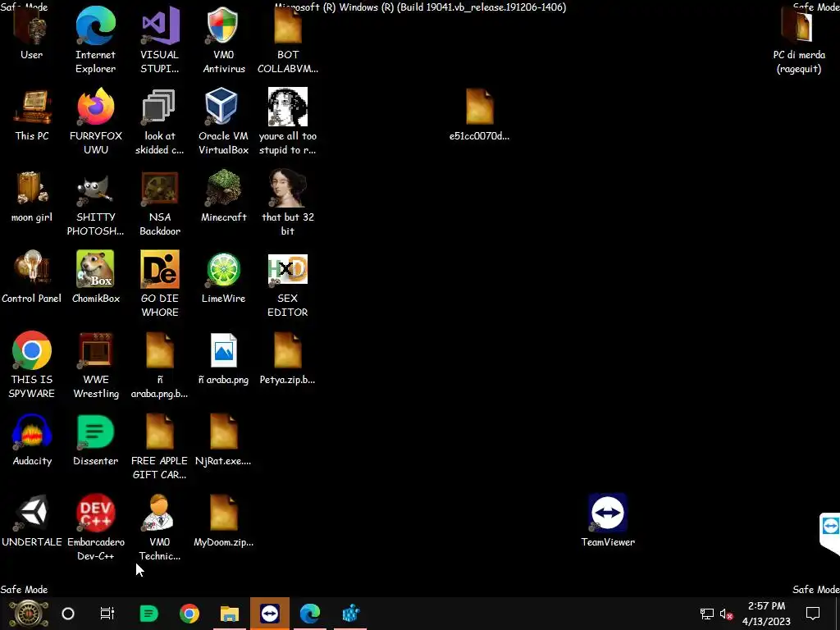840x630 pixels.
Task: Open the moon girl popcorn icon
Action: (x=31, y=188)
